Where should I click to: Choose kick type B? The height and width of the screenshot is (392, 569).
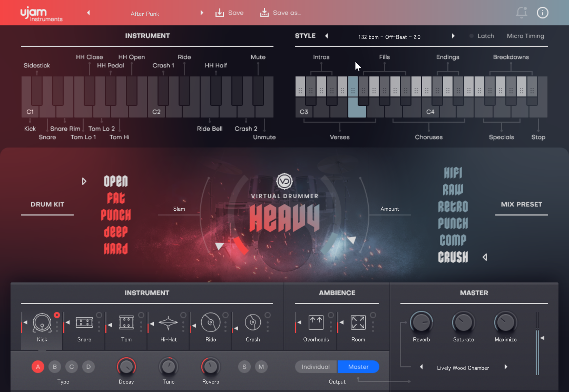click(55, 367)
